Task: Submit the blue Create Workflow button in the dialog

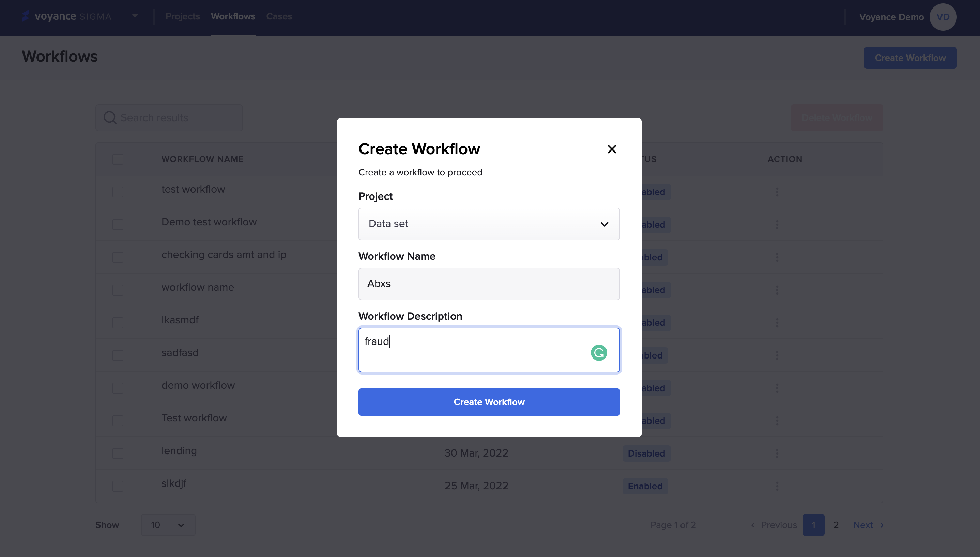Action: 489,402
